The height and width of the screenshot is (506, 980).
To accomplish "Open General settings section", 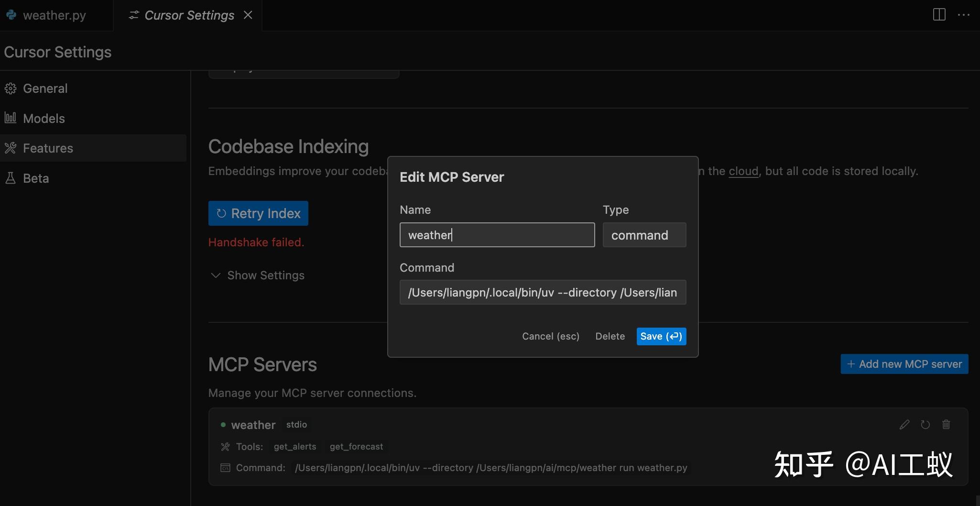I will pyautogui.click(x=45, y=88).
